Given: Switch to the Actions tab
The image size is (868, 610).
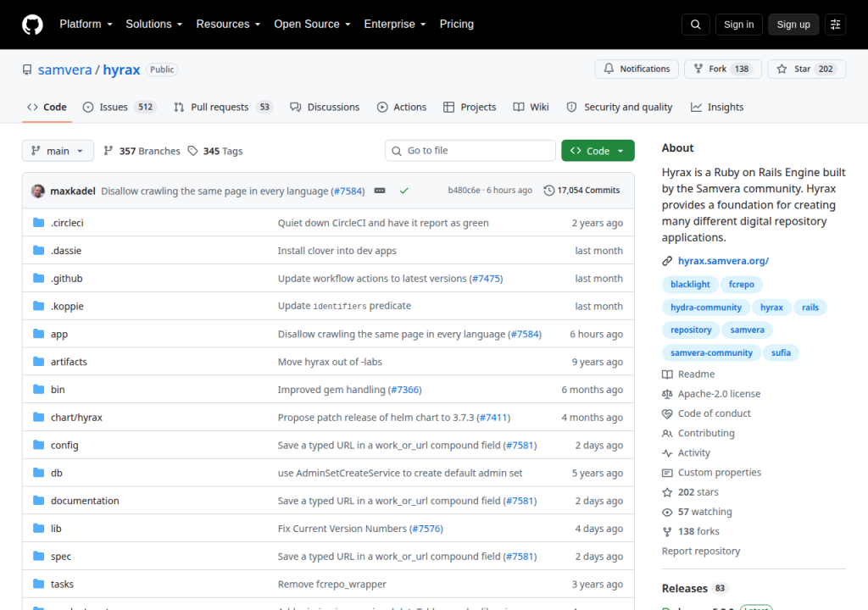Looking at the screenshot, I should click(x=402, y=107).
